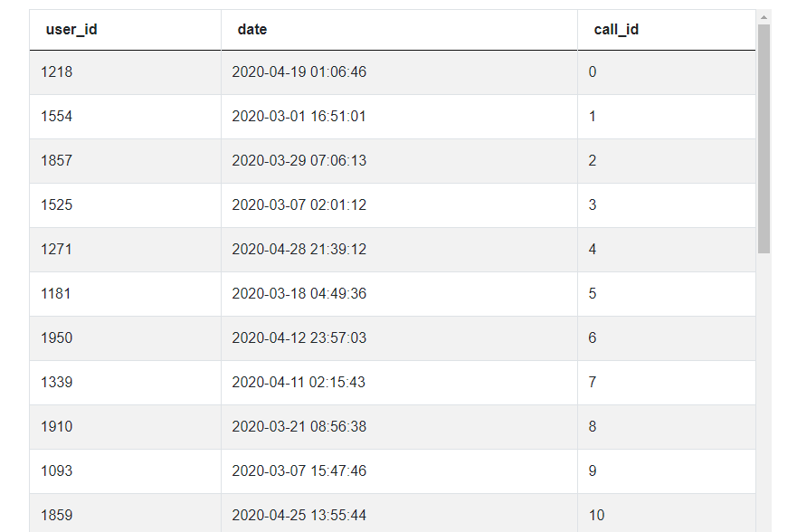Select the call_id 5 cell
Viewport: 797px width, 532px height.
point(667,294)
